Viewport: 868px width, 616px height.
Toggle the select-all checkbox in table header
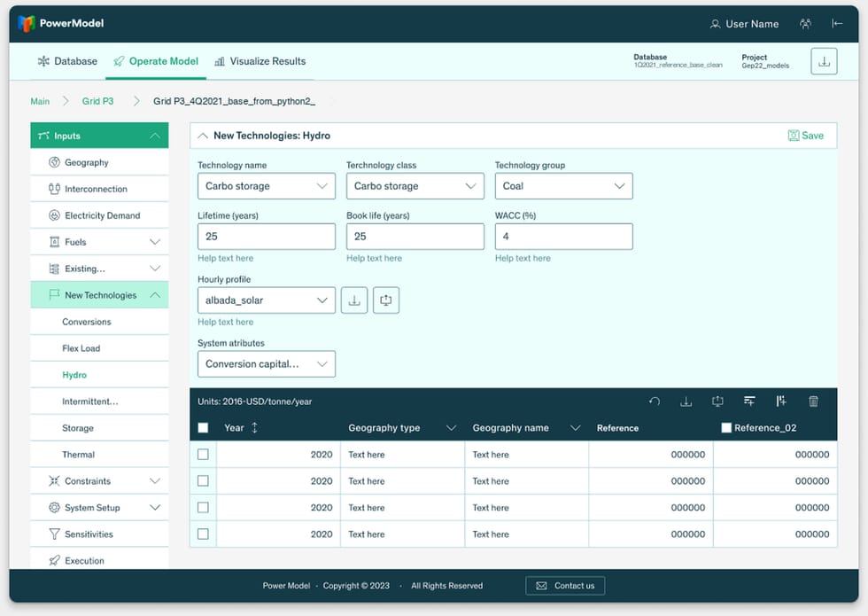click(x=203, y=427)
